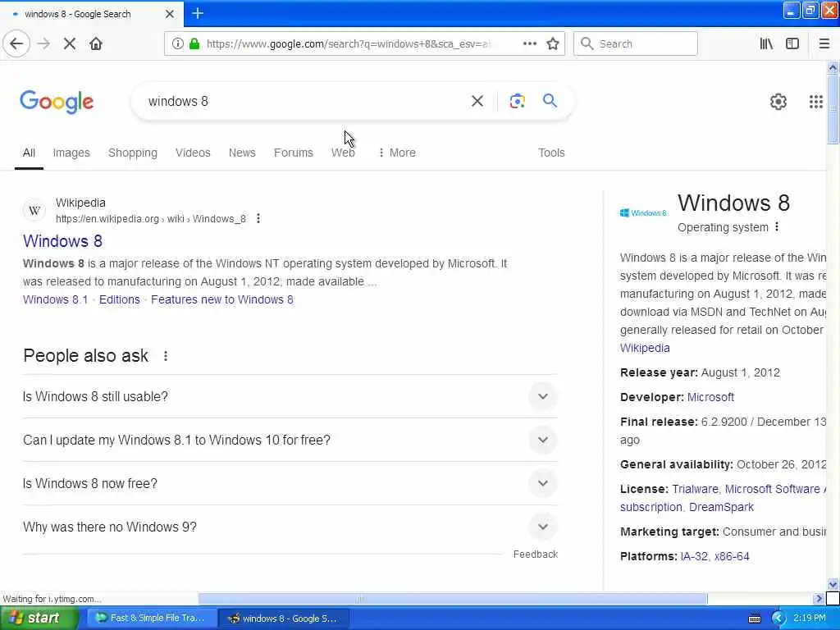
Task: Open the 'Windows 8.1' sublink
Action: [55, 299]
